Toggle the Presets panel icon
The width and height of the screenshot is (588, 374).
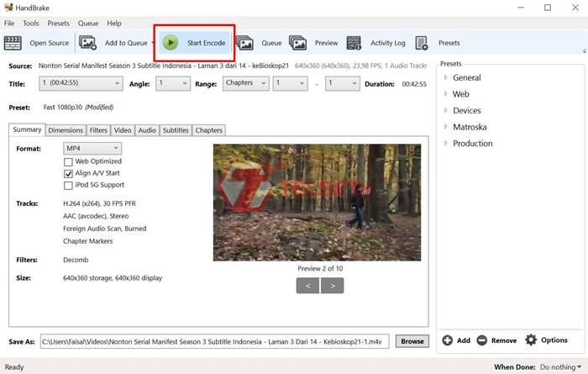point(422,43)
